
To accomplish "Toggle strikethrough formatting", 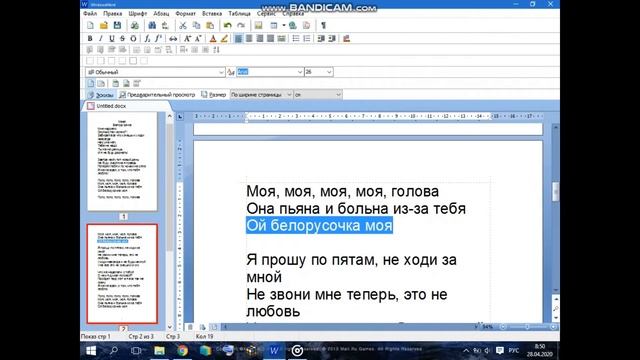I will tap(122, 39).
